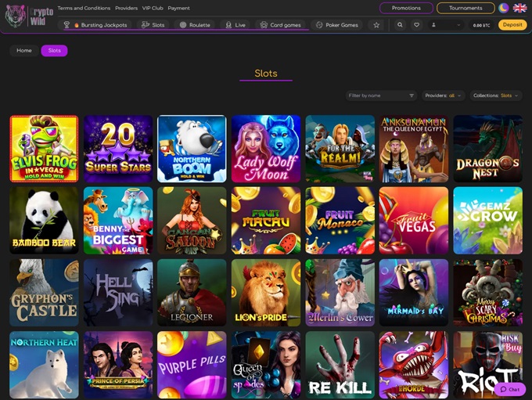Open the Card games category tab
This screenshot has width=532, height=400.
pyautogui.click(x=280, y=25)
